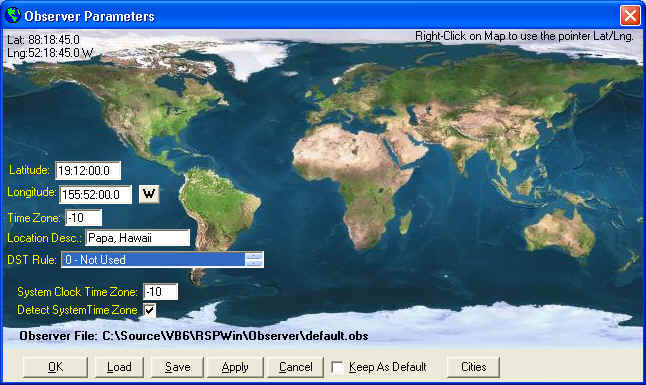Screen dimensions: 646x385
Task: Open the DST Rule dropdown arrow
Action: point(254,259)
